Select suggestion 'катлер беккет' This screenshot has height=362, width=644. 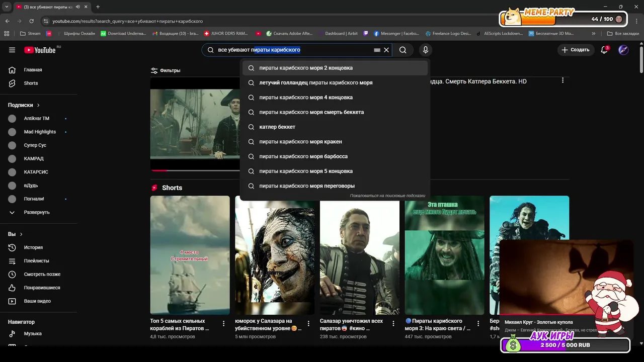(x=335, y=127)
